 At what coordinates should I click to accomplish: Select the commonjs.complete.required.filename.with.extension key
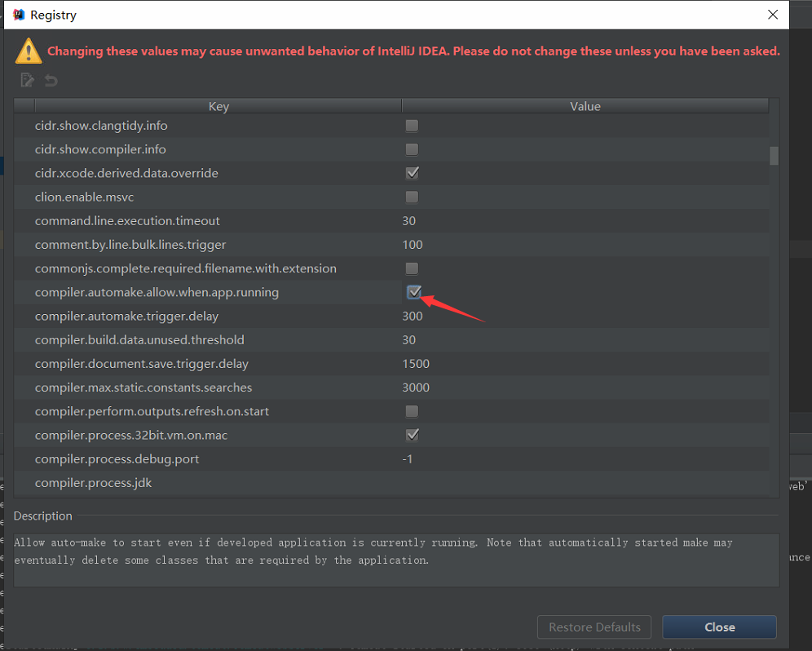pos(185,269)
